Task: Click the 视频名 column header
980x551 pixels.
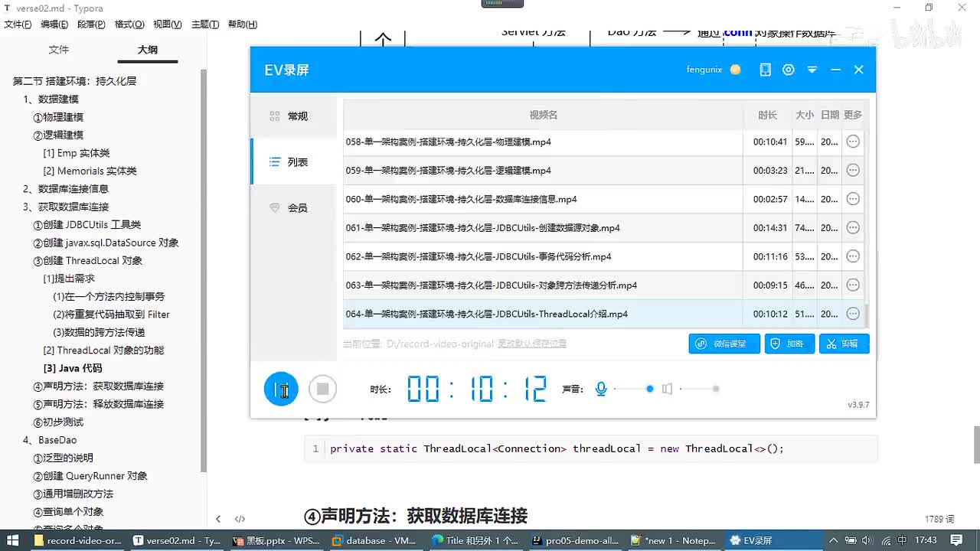Action: (x=543, y=115)
